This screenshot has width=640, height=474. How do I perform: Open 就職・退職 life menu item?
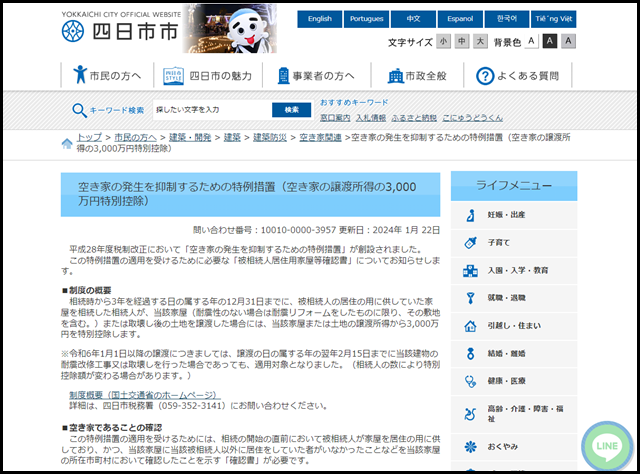[514, 298]
